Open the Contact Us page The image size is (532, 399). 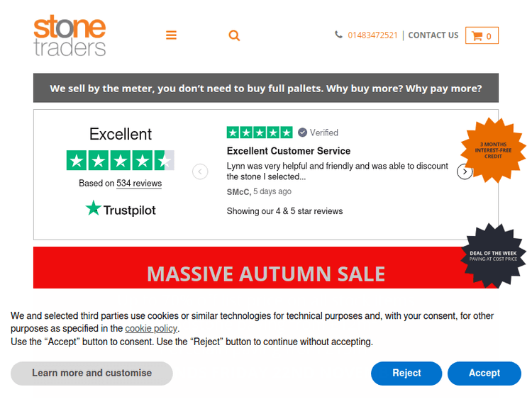[x=433, y=35]
